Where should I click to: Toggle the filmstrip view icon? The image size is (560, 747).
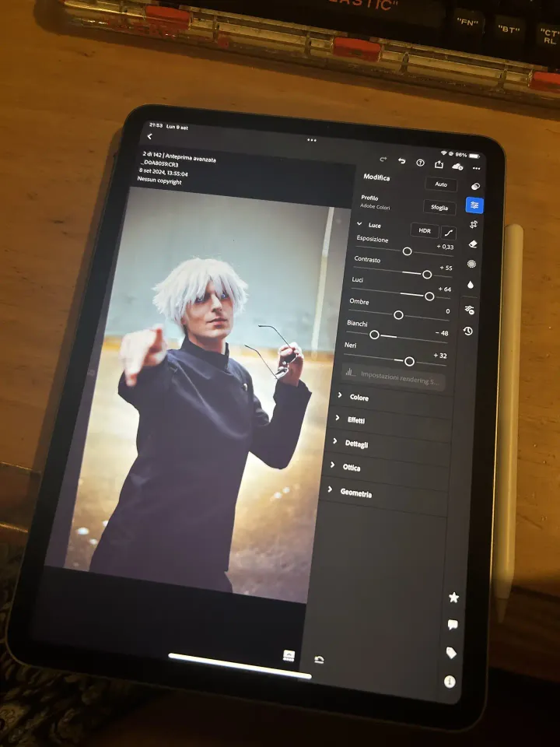click(x=289, y=655)
